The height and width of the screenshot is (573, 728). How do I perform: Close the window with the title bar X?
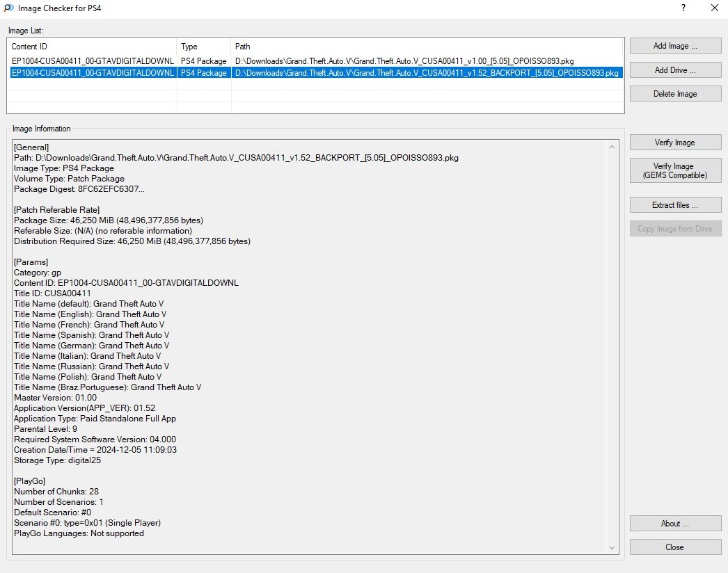click(x=715, y=8)
